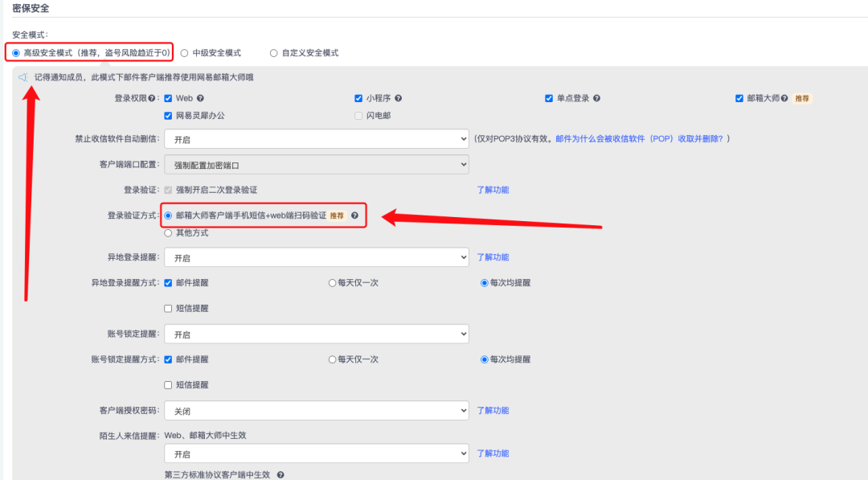Toggle the 小程序 checkbox
The height and width of the screenshot is (480, 868).
click(x=358, y=99)
